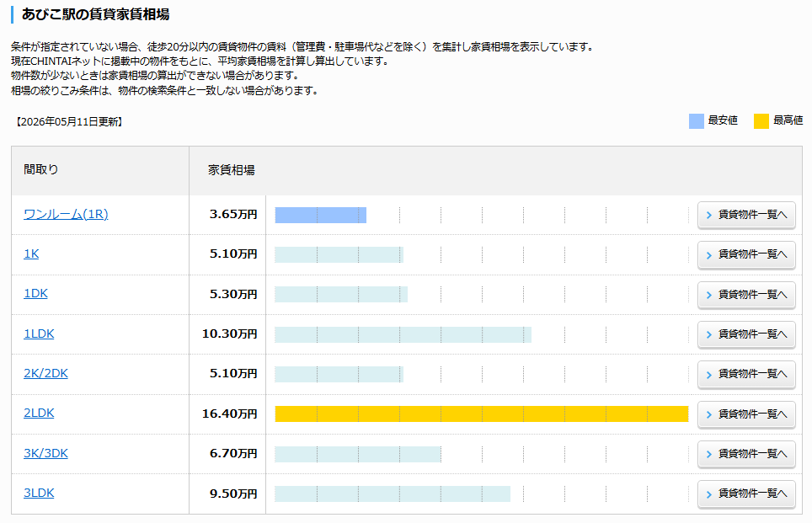Click 賃貸物件一覧へ button in ワンルーム row
812x523 pixels.
(746, 215)
